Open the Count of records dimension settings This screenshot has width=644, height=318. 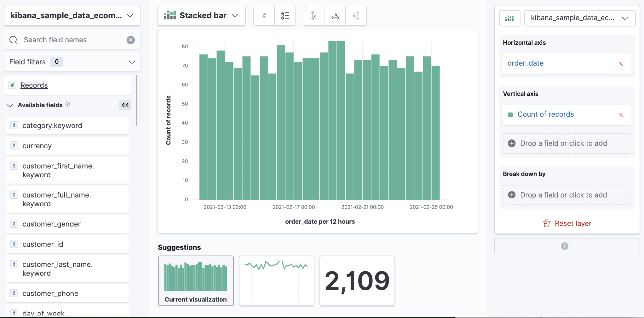(x=545, y=115)
